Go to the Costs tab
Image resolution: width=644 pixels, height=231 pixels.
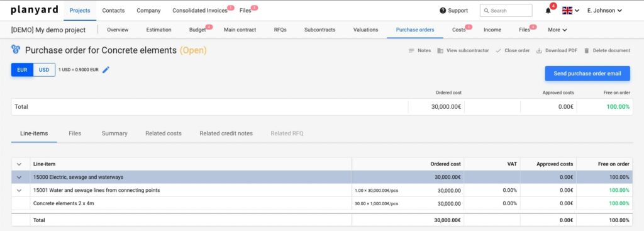coord(458,30)
